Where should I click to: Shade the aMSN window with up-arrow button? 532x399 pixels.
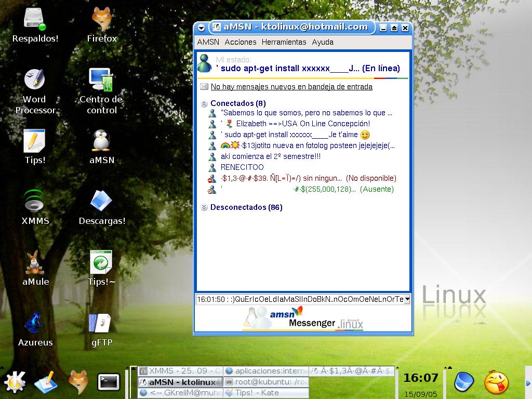(394, 28)
